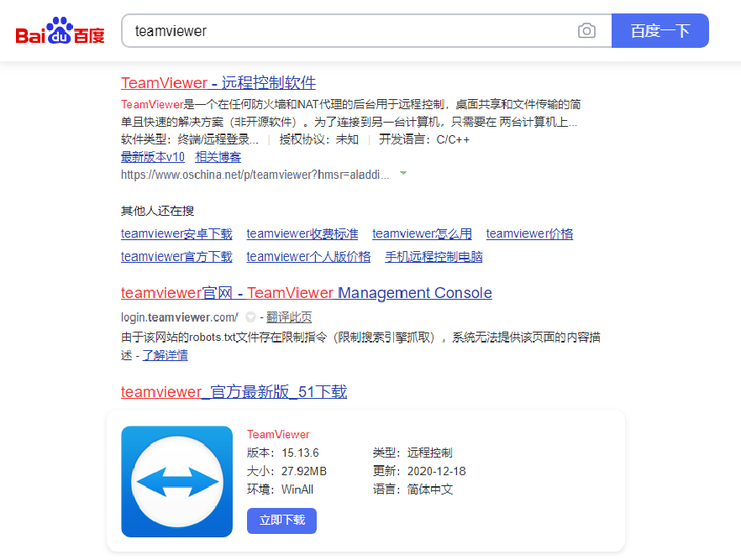741x560 pixels.
Task: Search teamviewer官方下载 suggestion
Action: pyautogui.click(x=176, y=256)
